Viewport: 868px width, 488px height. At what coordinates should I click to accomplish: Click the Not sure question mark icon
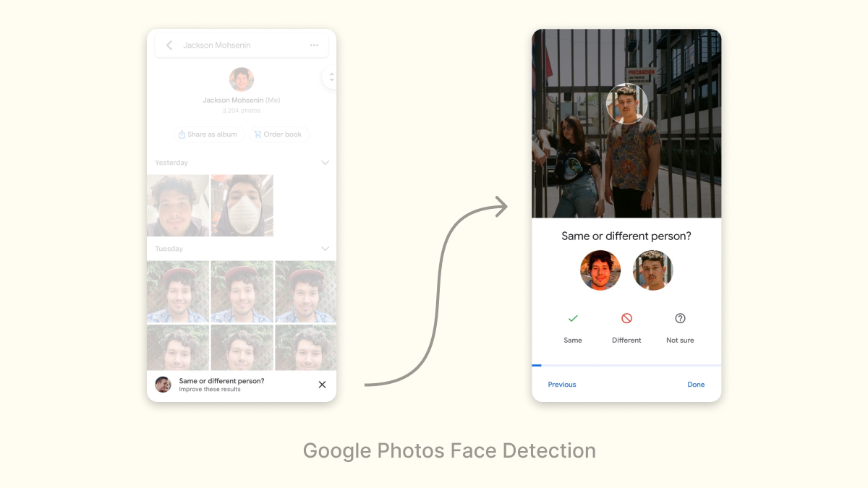pyautogui.click(x=680, y=318)
